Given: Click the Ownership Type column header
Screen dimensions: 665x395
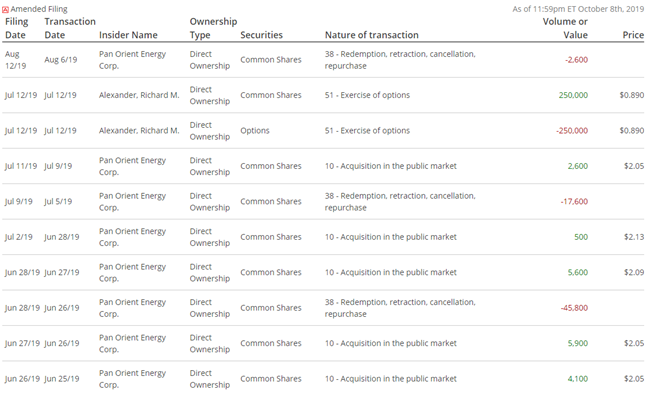Looking at the screenshot, I should click(213, 28).
